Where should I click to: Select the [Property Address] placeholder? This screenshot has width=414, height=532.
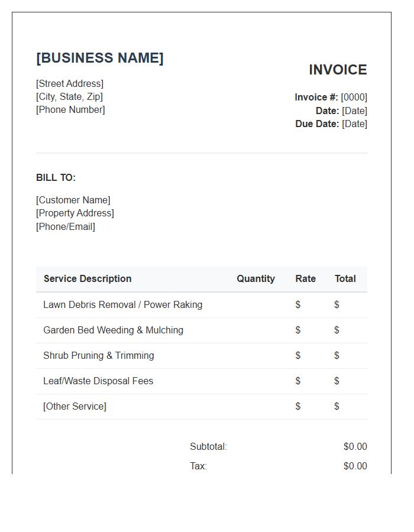75,213
